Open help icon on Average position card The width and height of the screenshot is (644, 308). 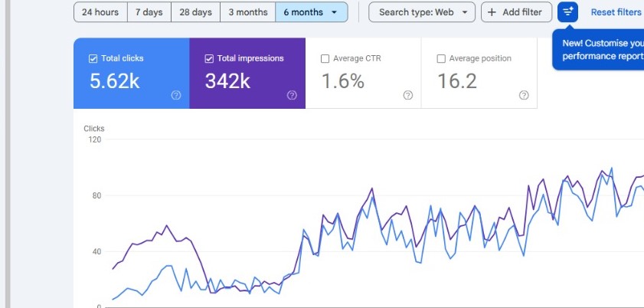[524, 95]
